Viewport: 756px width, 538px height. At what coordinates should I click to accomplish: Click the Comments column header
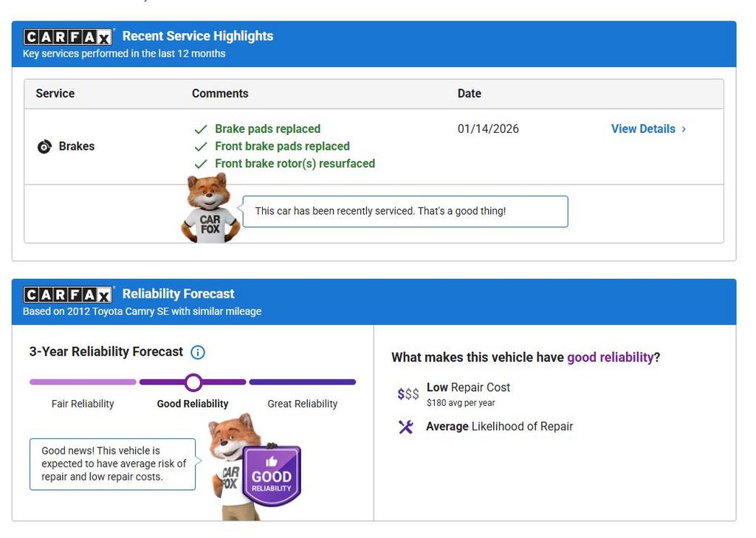tap(220, 94)
